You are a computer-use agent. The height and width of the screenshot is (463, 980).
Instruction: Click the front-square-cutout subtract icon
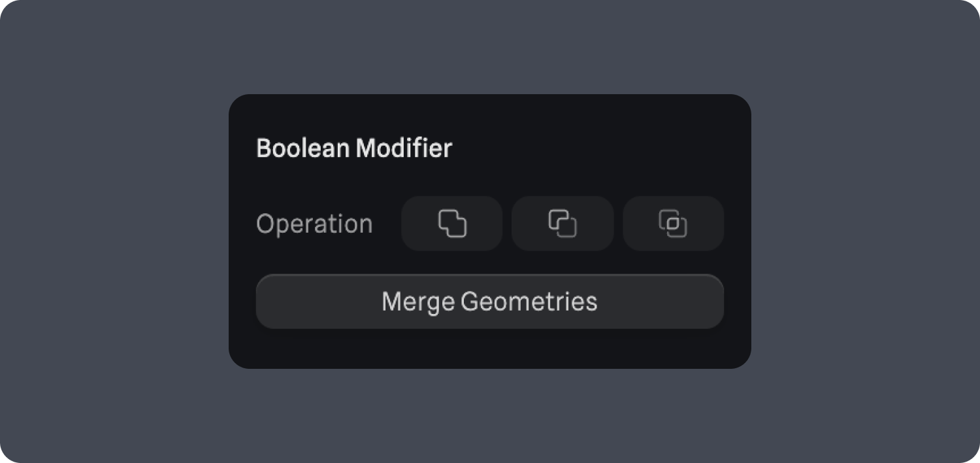pos(563,224)
